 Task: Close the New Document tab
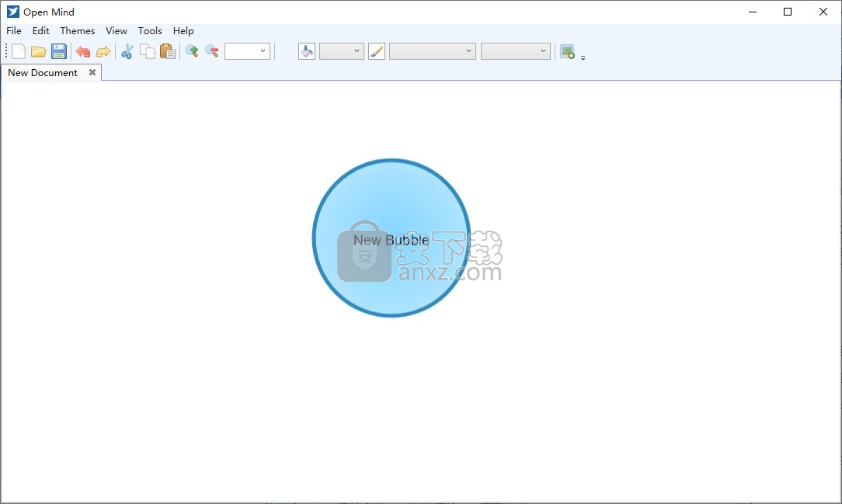click(x=92, y=72)
